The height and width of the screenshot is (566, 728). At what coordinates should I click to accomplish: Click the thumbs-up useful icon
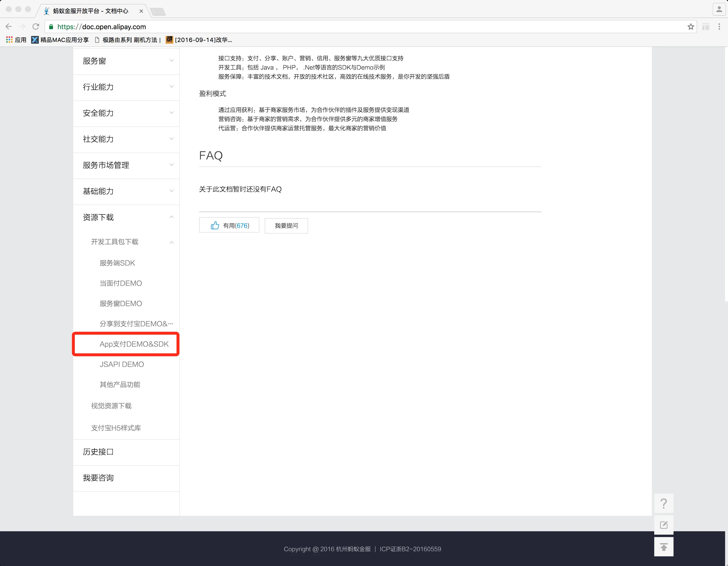215,226
